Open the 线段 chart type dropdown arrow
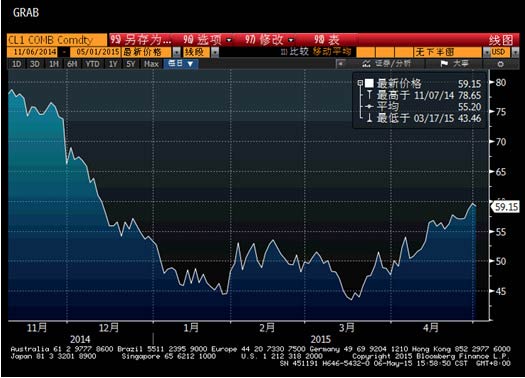This screenshot has height=378, width=525. point(215,52)
